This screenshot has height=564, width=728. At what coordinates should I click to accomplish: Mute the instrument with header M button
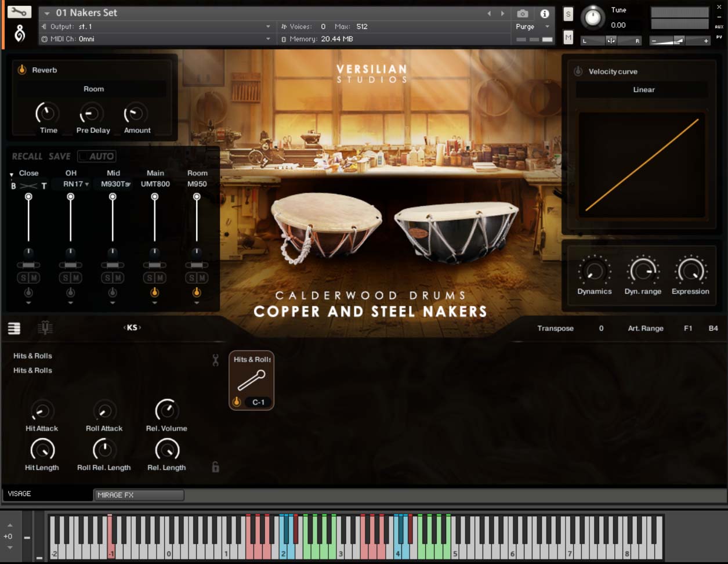click(x=568, y=37)
